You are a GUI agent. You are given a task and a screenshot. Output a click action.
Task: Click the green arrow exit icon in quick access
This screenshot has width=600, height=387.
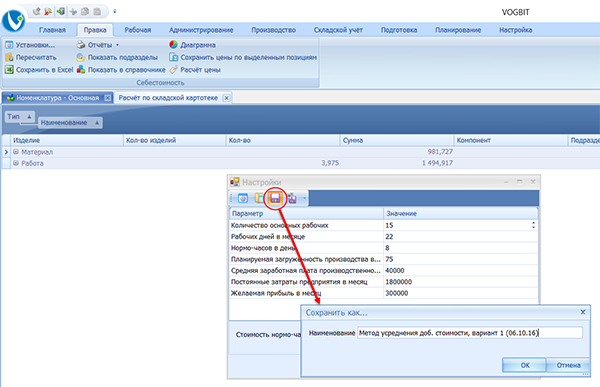(x=60, y=11)
